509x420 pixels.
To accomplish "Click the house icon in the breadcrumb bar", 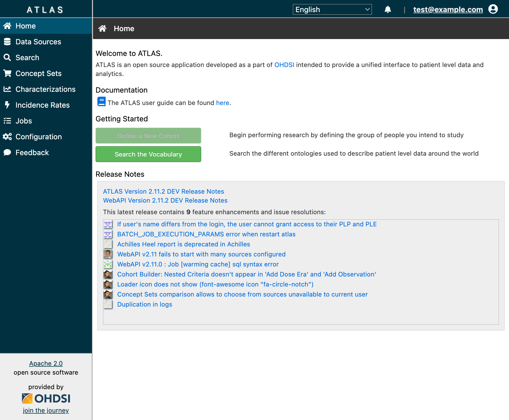I will click(103, 28).
